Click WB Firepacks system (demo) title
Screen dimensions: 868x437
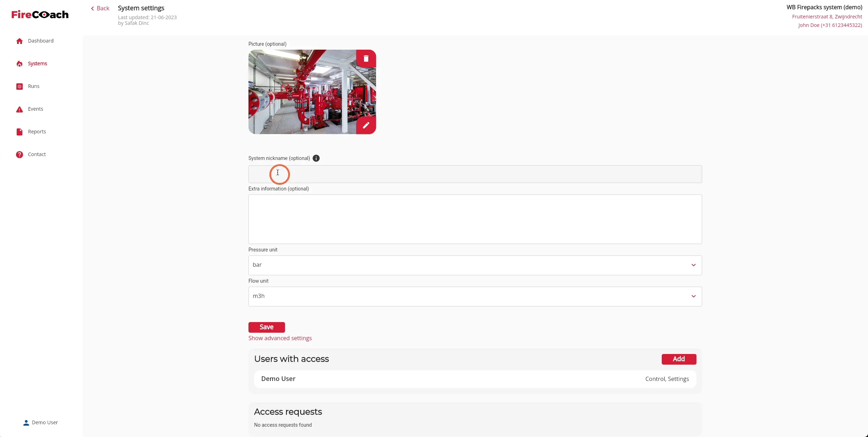[x=824, y=7]
